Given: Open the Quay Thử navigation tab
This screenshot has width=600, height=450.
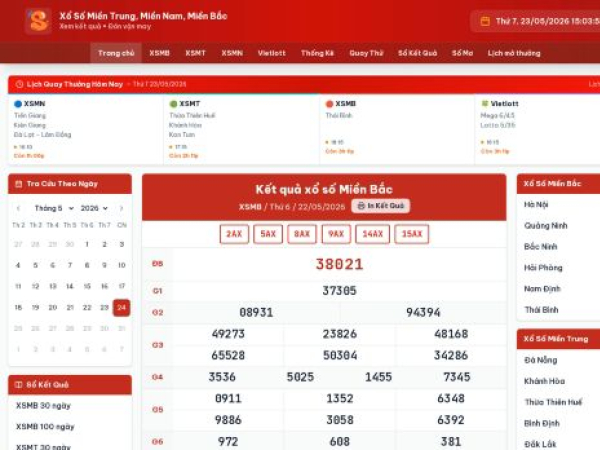Looking at the screenshot, I should pyautogui.click(x=366, y=53).
